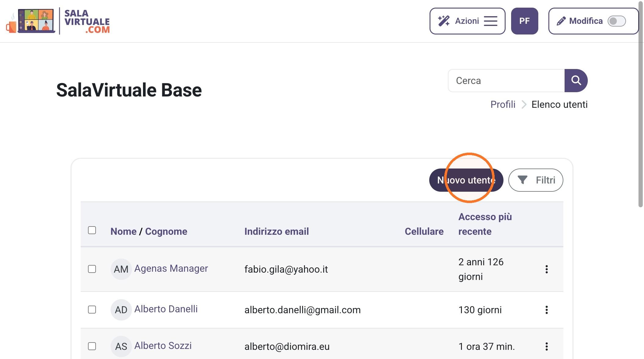Open three-dot menu for Alberto Sozzi

click(547, 346)
